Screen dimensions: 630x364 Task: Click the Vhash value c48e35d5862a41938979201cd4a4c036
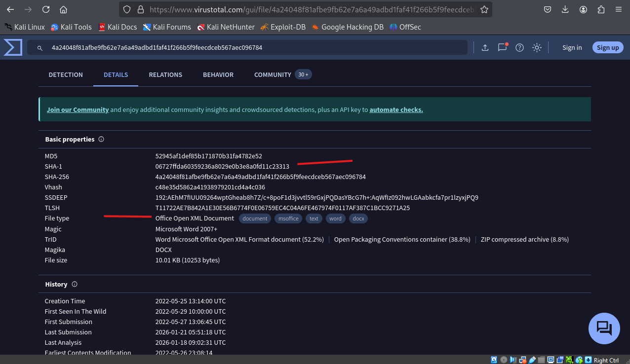pyautogui.click(x=210, y=187)
